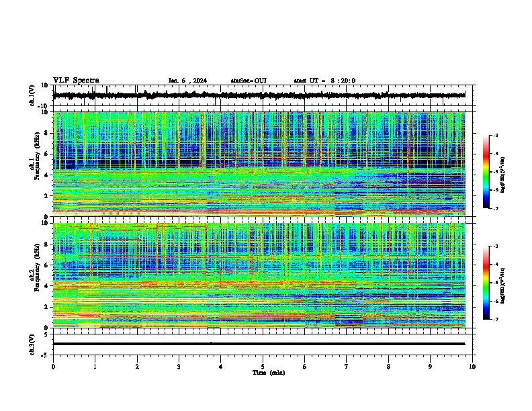Click the -7 label on ch.1 color bar
The width and height of the screenshot is (532, 411).
coord(496,208)
